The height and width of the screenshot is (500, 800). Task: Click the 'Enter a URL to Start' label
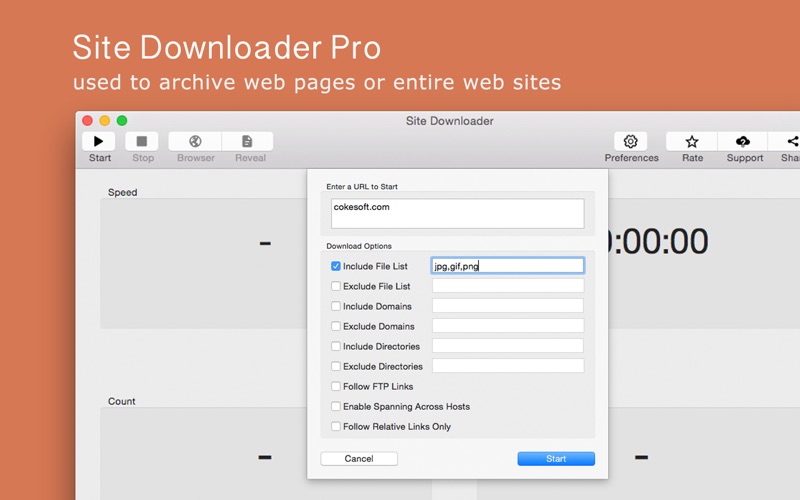[x=362, y=187]
